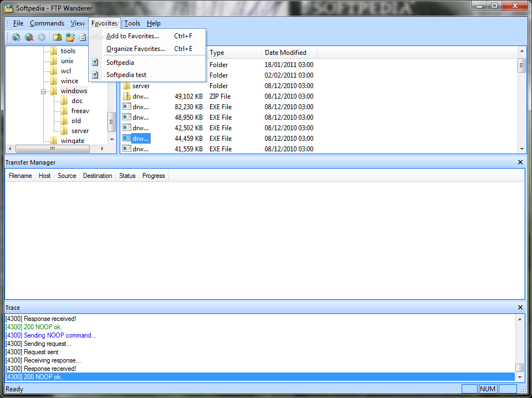
Task: Click the Disconnect globe icon with red X
Action: coord(29,37)
